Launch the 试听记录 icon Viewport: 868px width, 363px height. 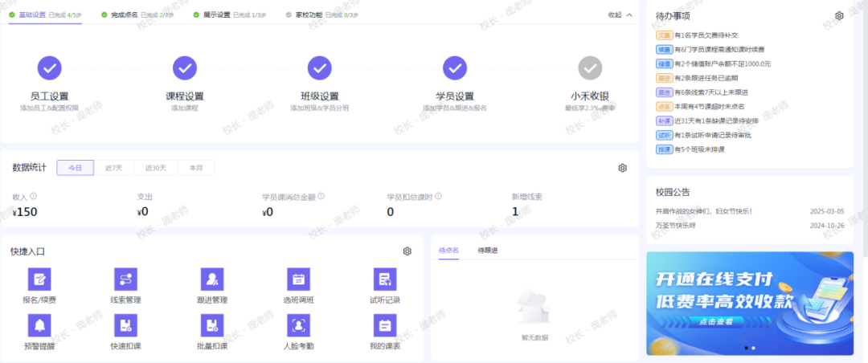385,279
